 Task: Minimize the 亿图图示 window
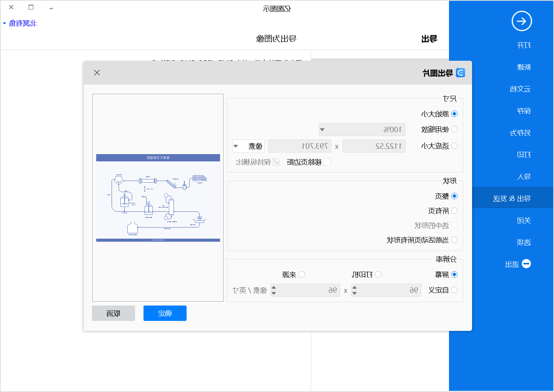pos(51,8)
